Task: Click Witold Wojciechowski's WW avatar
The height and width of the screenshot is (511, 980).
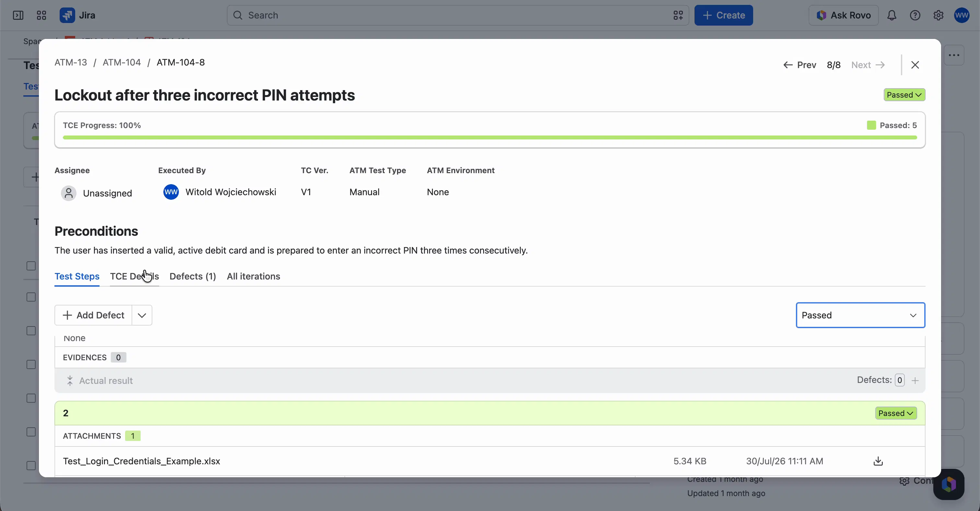Action: coord(171,192)
